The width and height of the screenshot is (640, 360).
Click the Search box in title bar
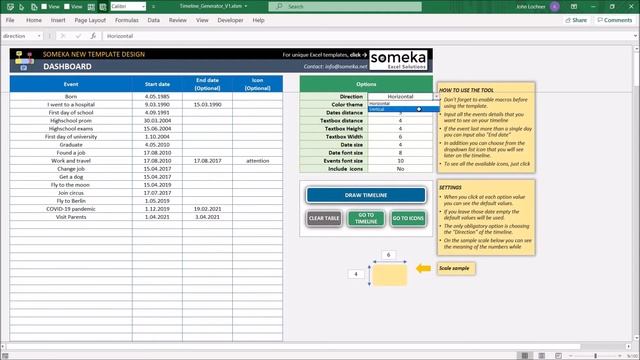345,7
